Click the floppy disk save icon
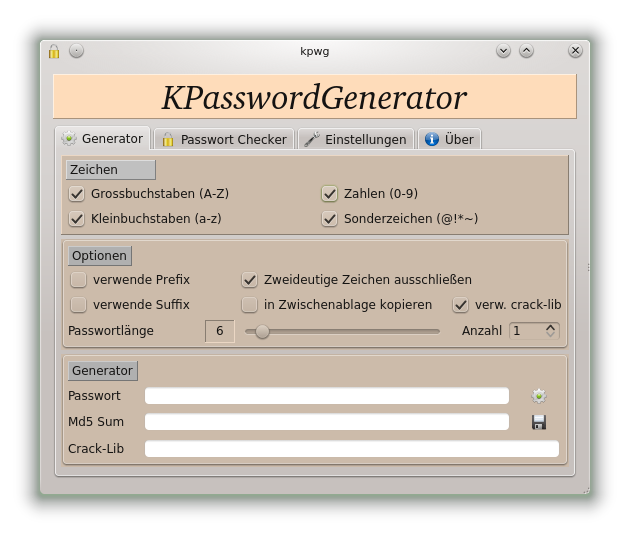The image size is (630, 534). pyautogui.click(x=538, y=422)
